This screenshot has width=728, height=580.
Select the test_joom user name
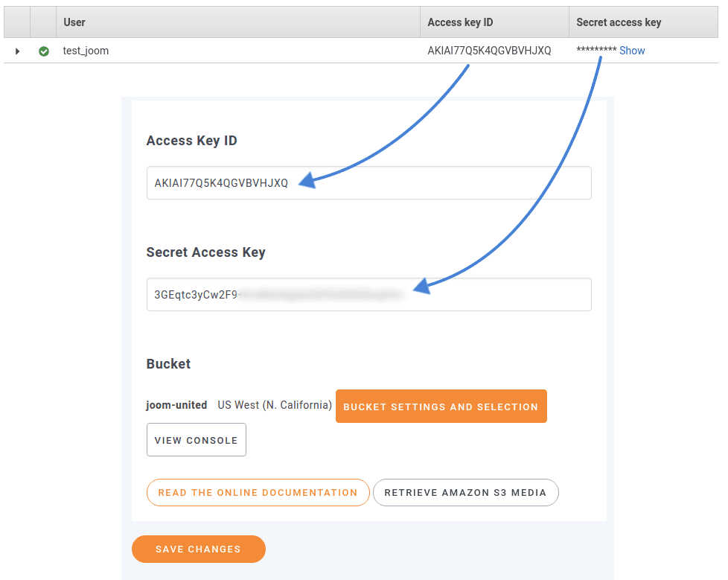(86, 51)
